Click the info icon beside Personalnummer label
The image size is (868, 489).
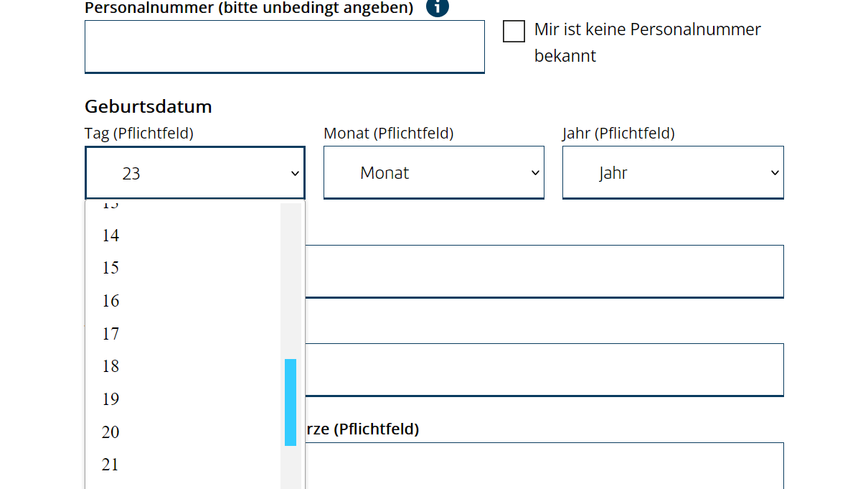click(438, 8)
